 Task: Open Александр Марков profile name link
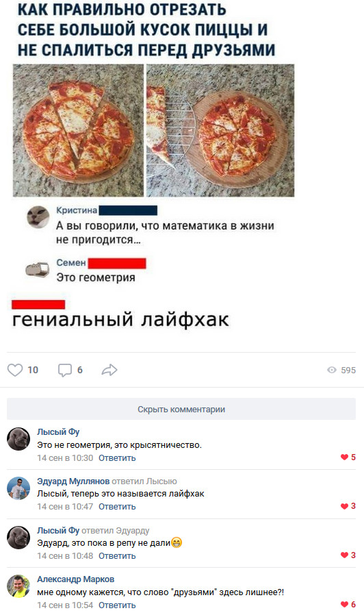point(76,579)
